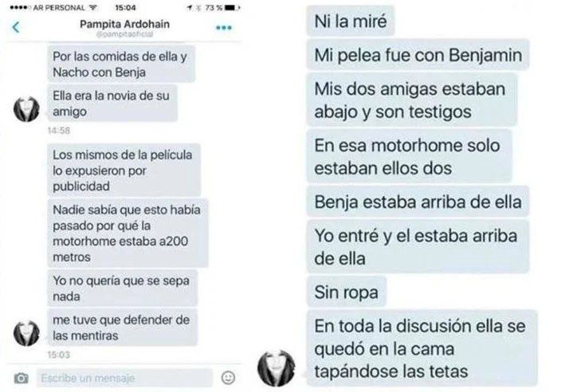Tap the 14:58 timestamp label
This screenshot has height=392, width=569.
pos(59,131)
